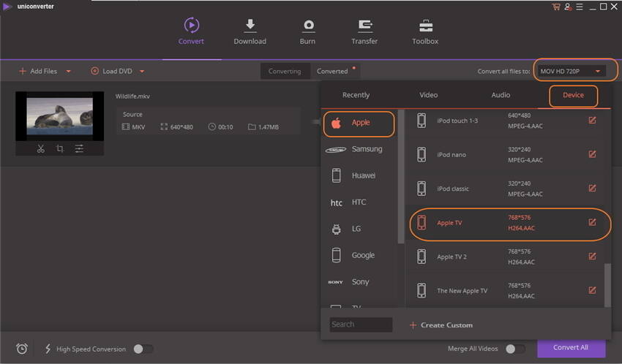Edit The New Apple TV preset settings
Image resolution: width=622 pixels, height=364 pixels.
tap(592, 290)
